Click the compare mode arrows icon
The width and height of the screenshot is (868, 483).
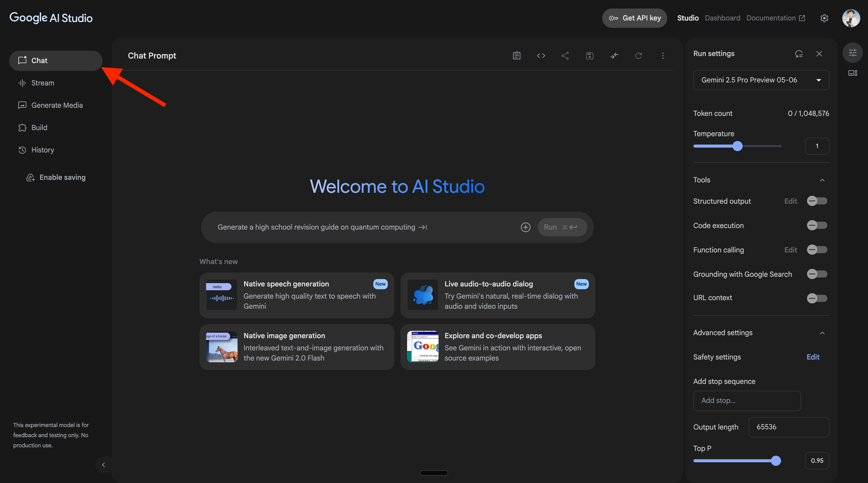[614, 56]
